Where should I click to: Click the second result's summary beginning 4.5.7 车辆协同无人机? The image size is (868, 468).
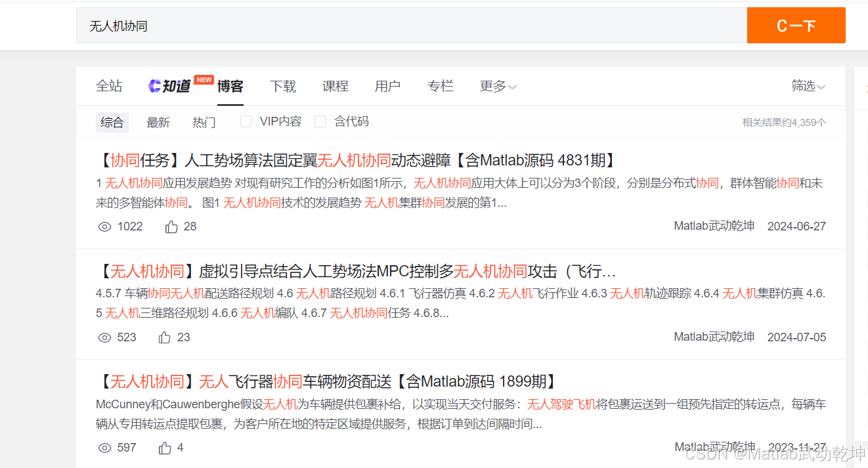460,303
